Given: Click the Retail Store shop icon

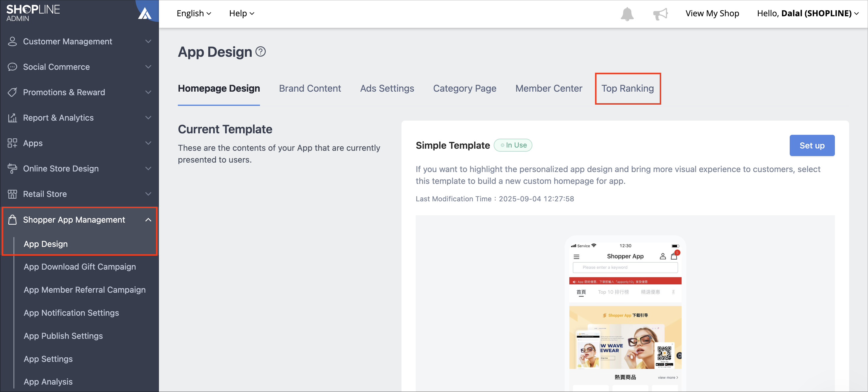Looking at the screenshot, I should [12, 194].
